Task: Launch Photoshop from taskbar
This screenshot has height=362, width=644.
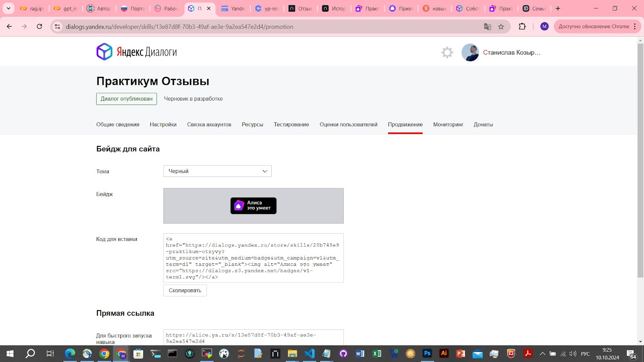Action: tap(427, 354)
